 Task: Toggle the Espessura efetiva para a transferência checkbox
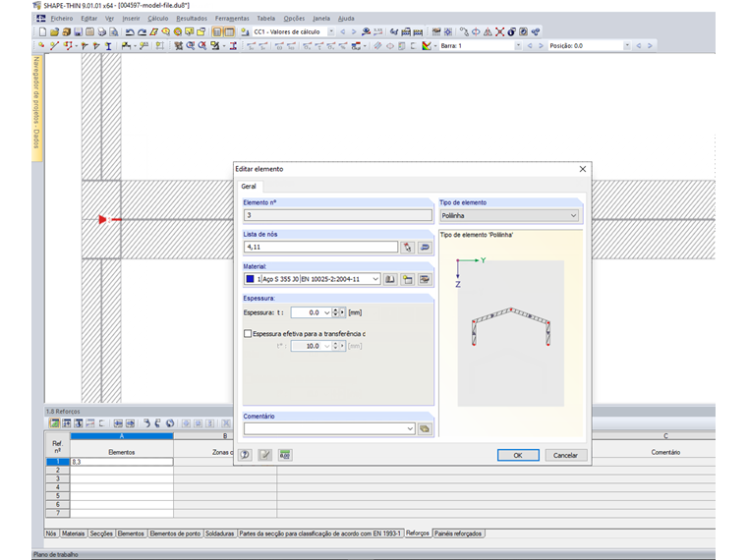tap(248, 334)
